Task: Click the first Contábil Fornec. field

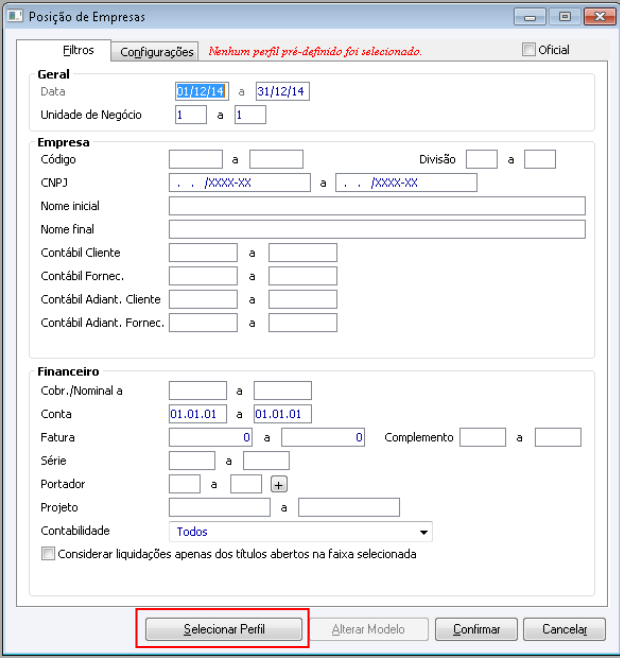Action: 203,276
